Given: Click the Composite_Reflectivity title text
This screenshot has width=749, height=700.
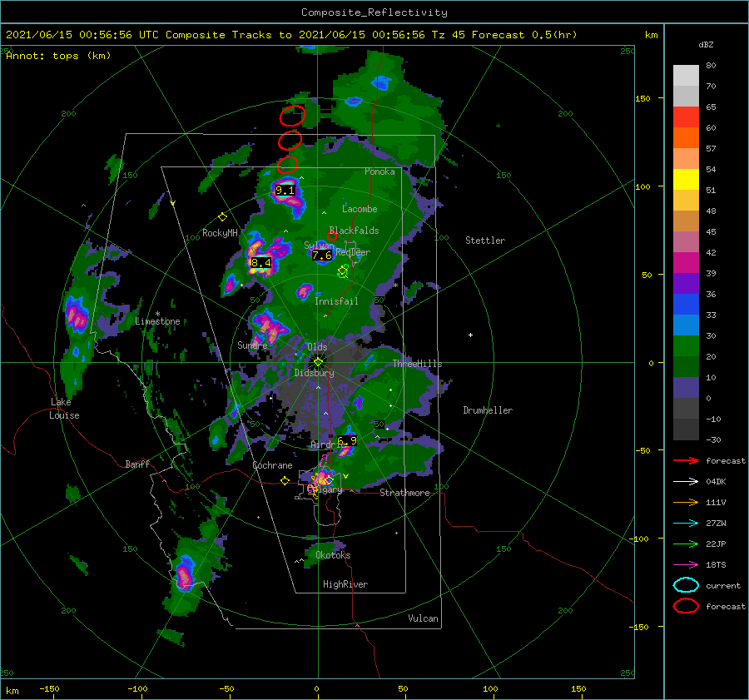Looking at the screenshot, I should click(x=374, y=12).
